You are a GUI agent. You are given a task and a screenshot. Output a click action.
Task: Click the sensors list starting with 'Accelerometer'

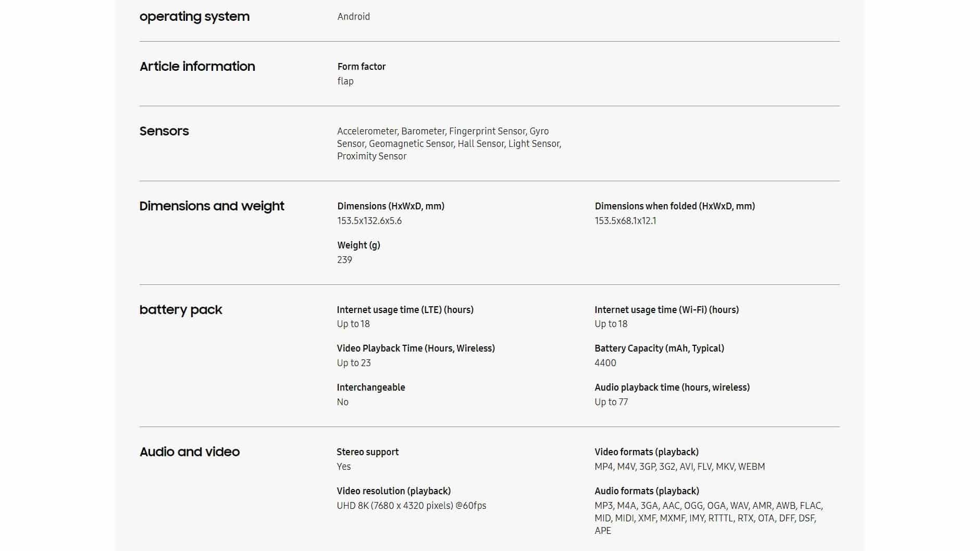[449, 144]
